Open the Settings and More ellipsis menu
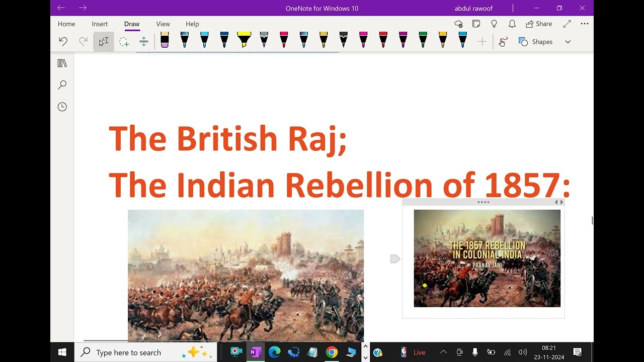Viewport: 644px width, 362px height. 584,24
